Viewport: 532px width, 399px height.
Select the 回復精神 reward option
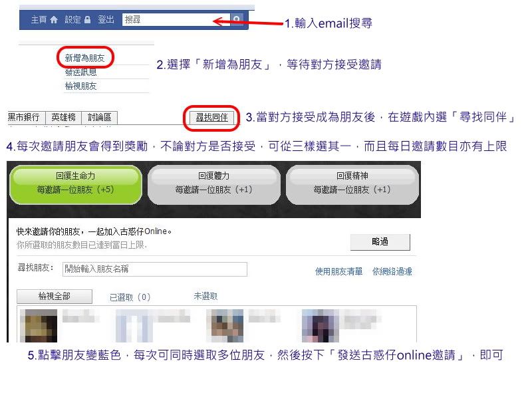352,185
